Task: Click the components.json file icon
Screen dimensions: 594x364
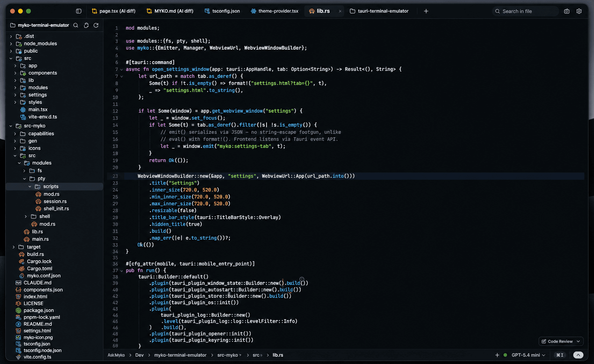Action: click(18, 290)
